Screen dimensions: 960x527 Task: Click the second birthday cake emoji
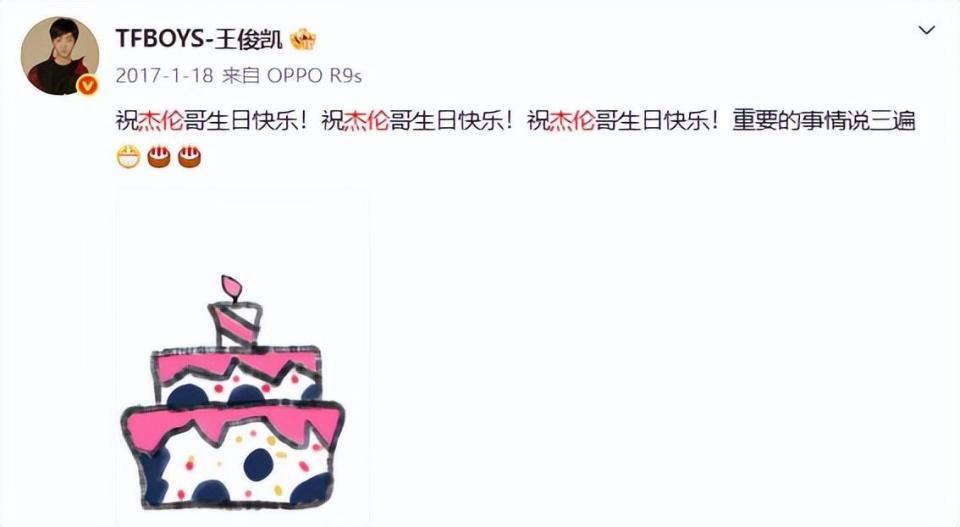(189, 157)
